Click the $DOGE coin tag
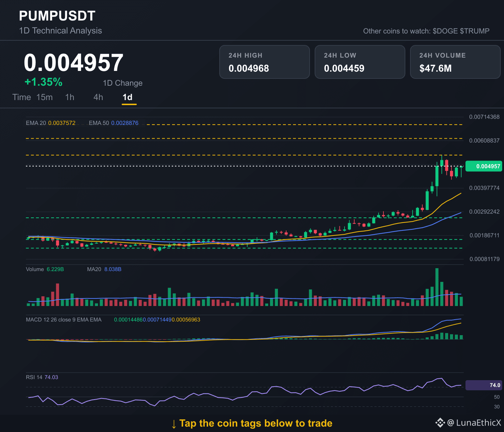This screenshot has width=504, height=432. (445, 31)
